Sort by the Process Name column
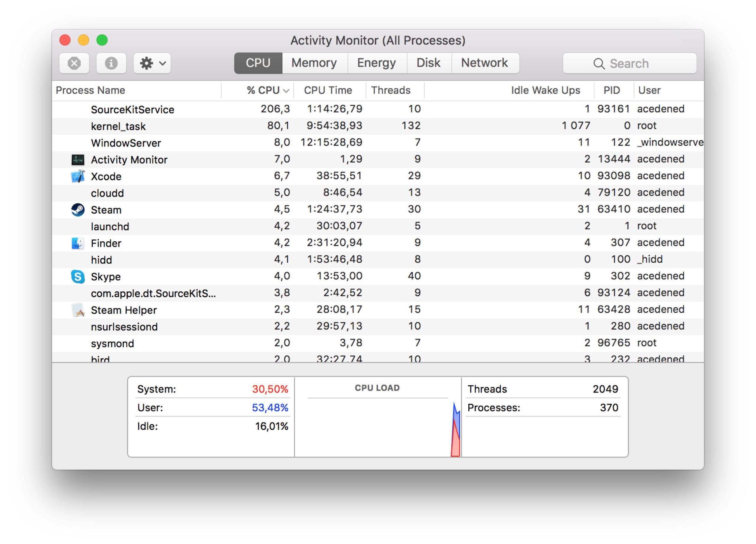Viewport: 756px width, 544px height. coord(91,90)
